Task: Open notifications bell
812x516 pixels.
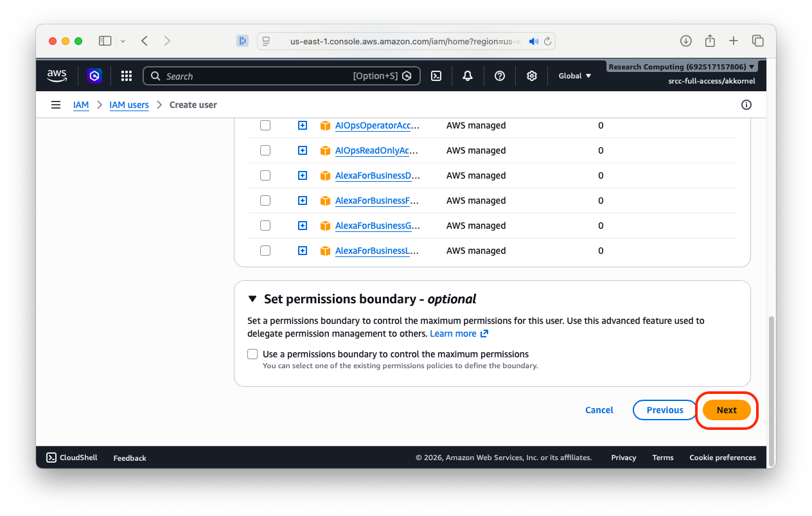Action: pos(468,76)
